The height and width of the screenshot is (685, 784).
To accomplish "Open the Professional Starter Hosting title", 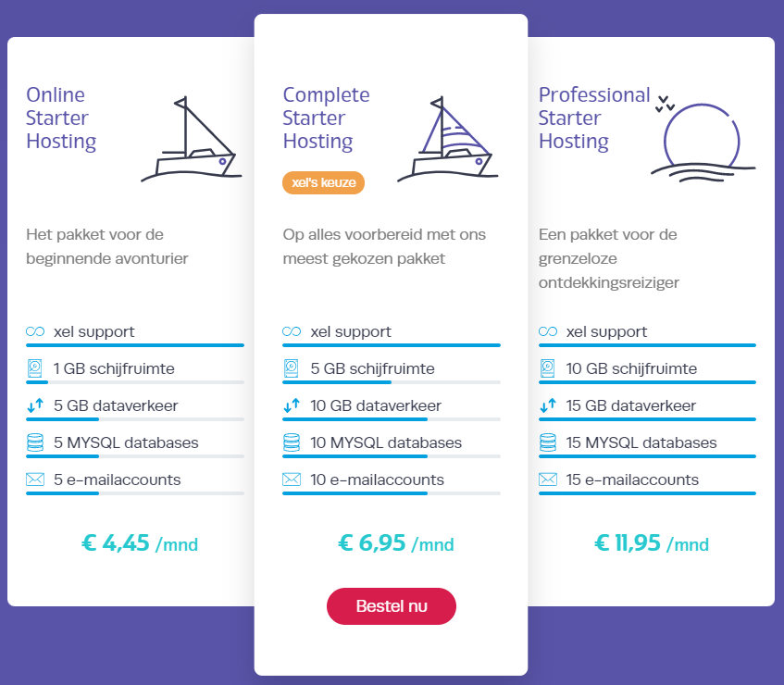I will [x=594, y=118].
